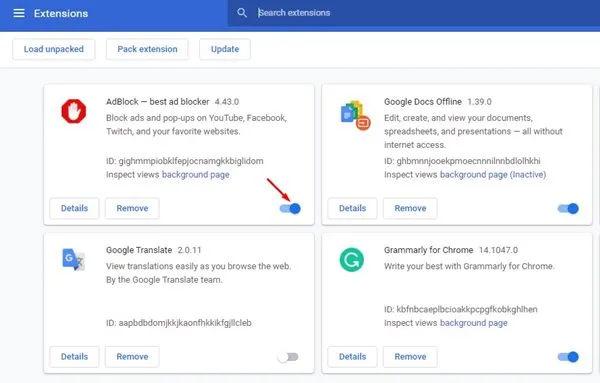The image size is (600, 383).
Task: Click 'Write your best with Grammarly' description
Action: 469,266
